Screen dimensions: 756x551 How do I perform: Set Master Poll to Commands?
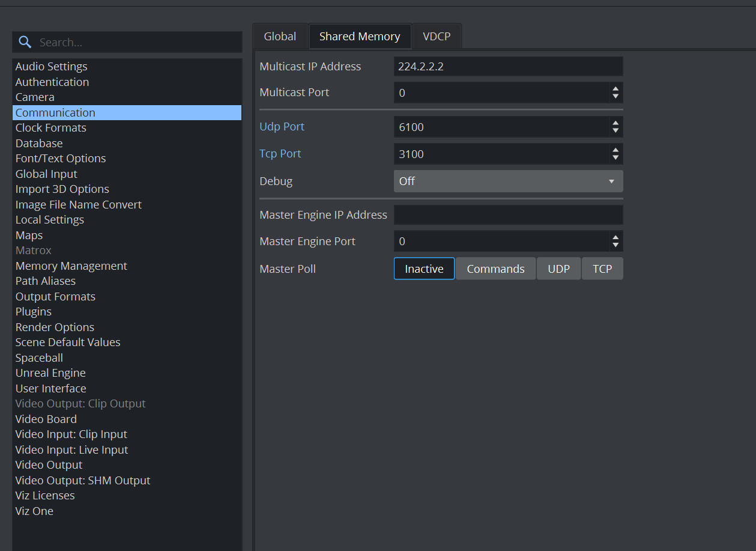[495, 269]
